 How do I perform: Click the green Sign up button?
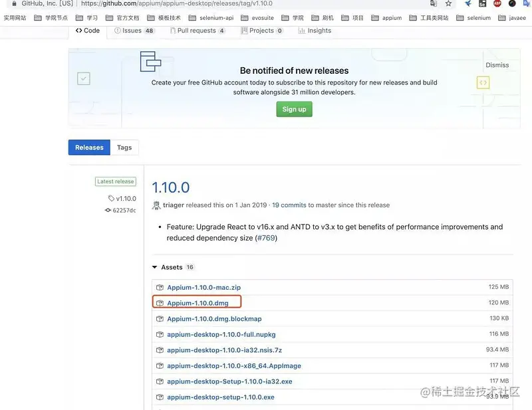tap(294, 109)
